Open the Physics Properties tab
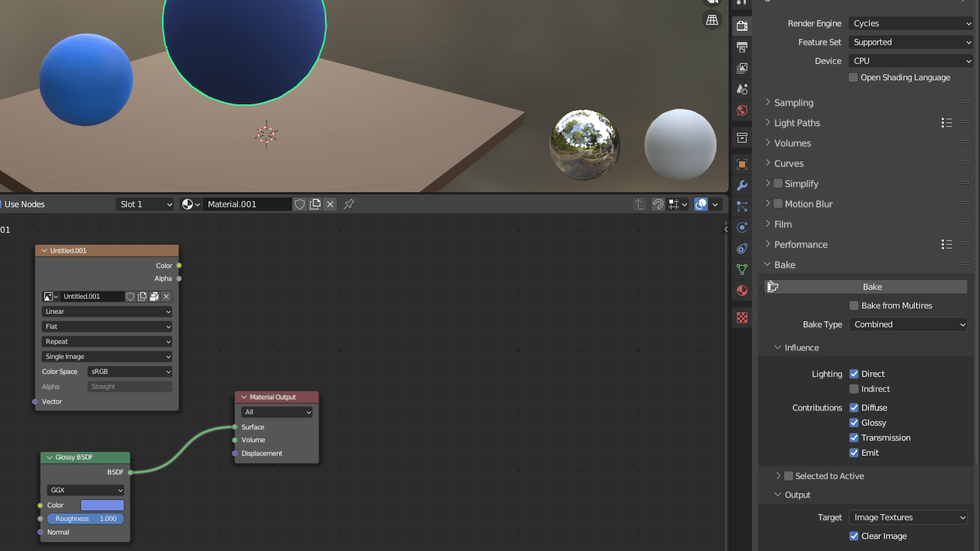980x551 pixels. pos(741,227)
